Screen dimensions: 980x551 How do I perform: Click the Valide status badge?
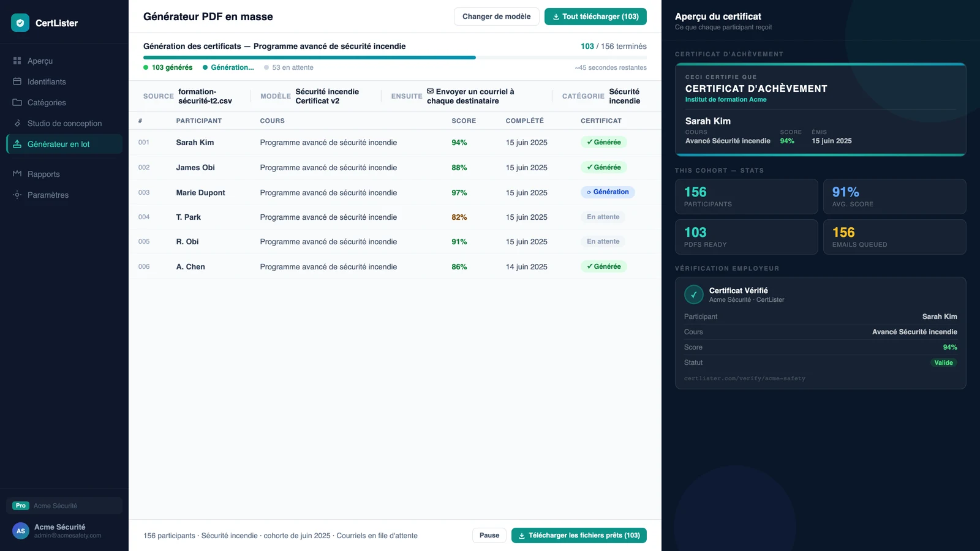pyautogui.click(x=944, y=362)
